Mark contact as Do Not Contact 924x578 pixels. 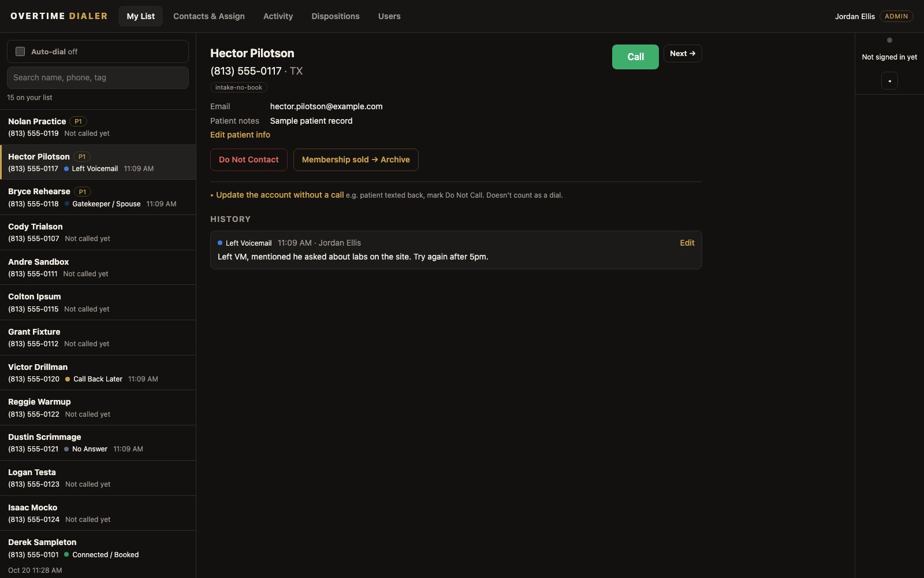click(x=249, y=160)
